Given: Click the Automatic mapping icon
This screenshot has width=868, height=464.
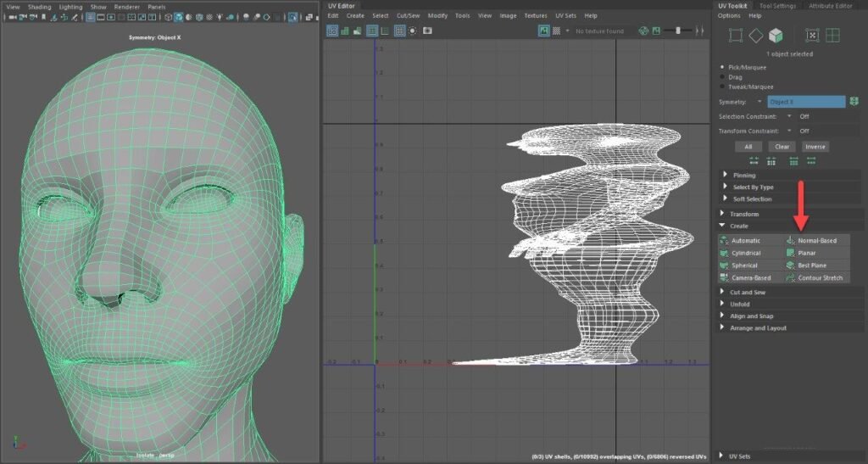Looking at the screenshot, I should click(724, 241).
